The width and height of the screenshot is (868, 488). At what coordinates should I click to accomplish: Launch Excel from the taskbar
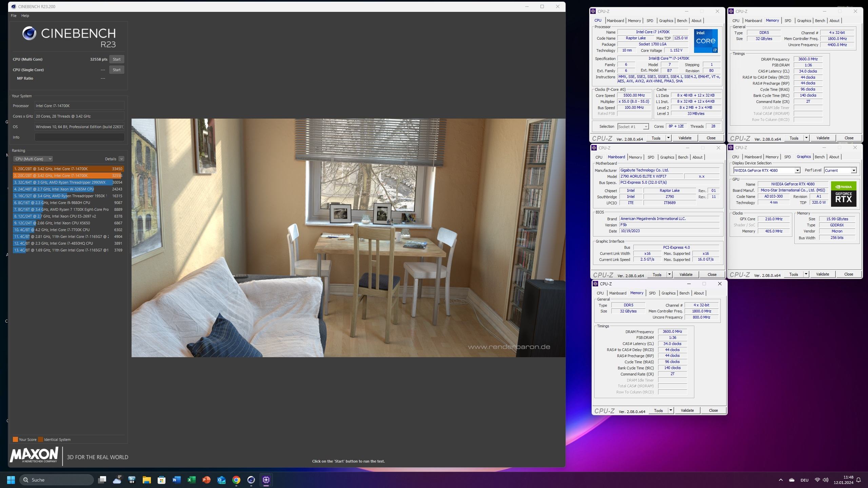pyautogui.click(x=191, y=480)
